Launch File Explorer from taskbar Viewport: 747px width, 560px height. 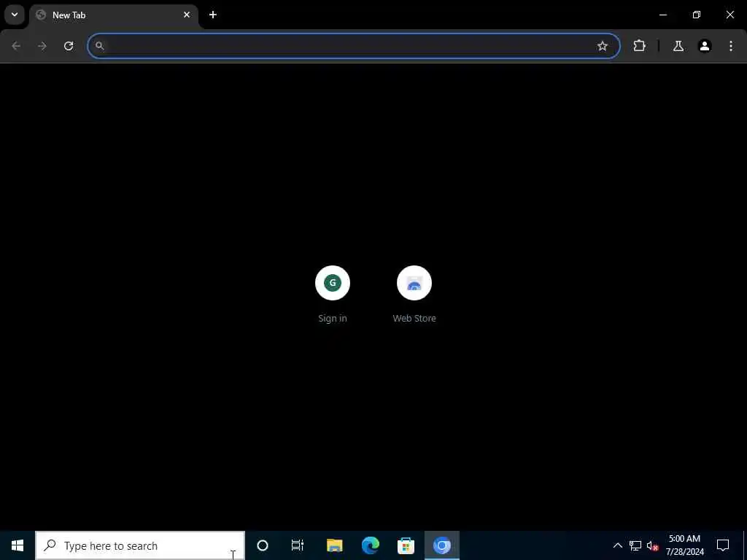(334, 545)
